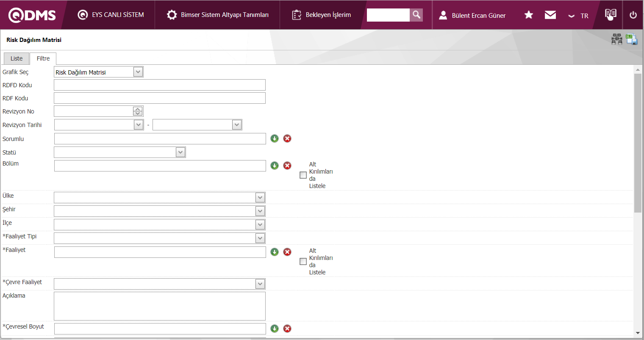Click the scrollbar up arrow
Screen dimensions: 644x340
tap(638, 69)
